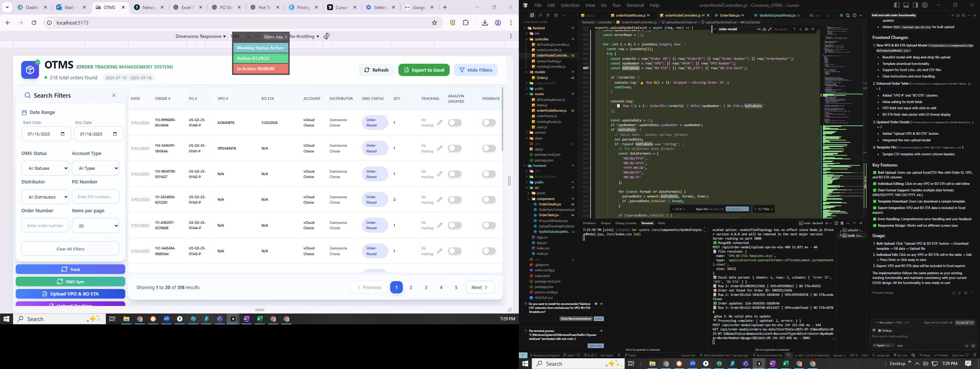Click the orders table vertical scrollbar
Image resolution: width=980 pixels, height=369 pixels.
[x=502, y=119]
